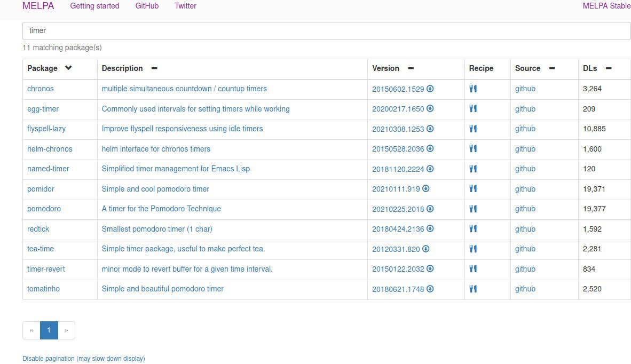Open the GitHub nav link
This screenshot has height=364, width=631.
click(x=147, y=6)
